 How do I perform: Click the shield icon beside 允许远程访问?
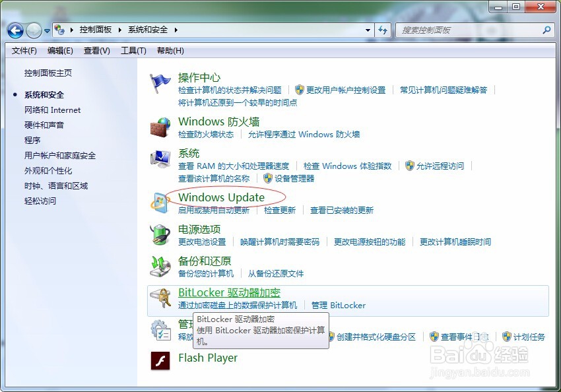(410, 166)
